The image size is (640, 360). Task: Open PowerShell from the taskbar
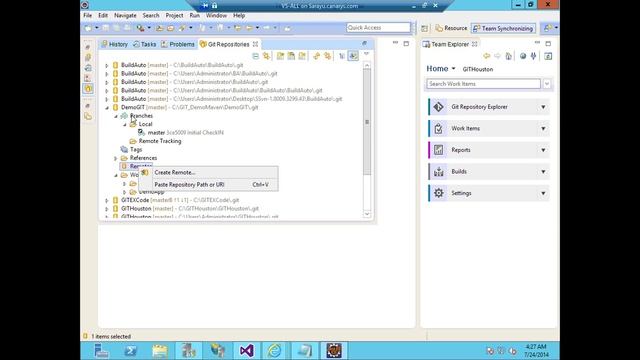(131, 351)
